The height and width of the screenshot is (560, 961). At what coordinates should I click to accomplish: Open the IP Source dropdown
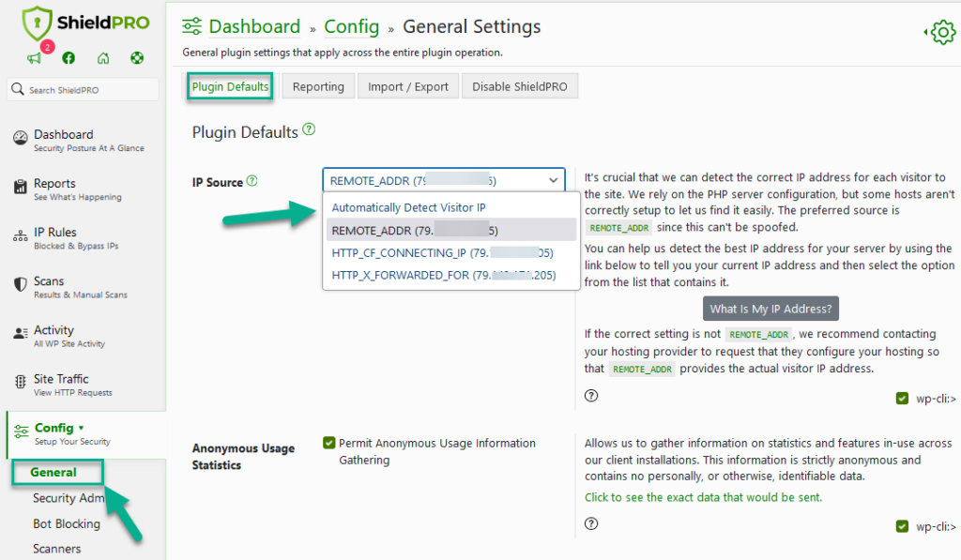point(444,179)
